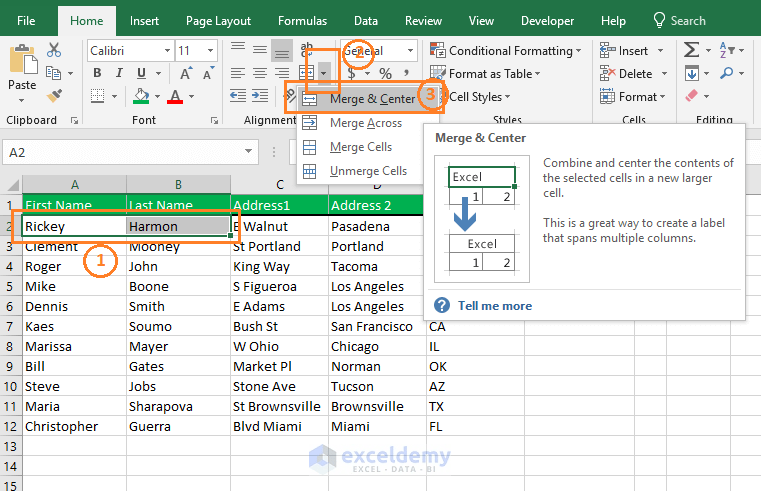Click the Clear eraser icon
The width and height of the screenshot is (761, 491).
(692, 96)
